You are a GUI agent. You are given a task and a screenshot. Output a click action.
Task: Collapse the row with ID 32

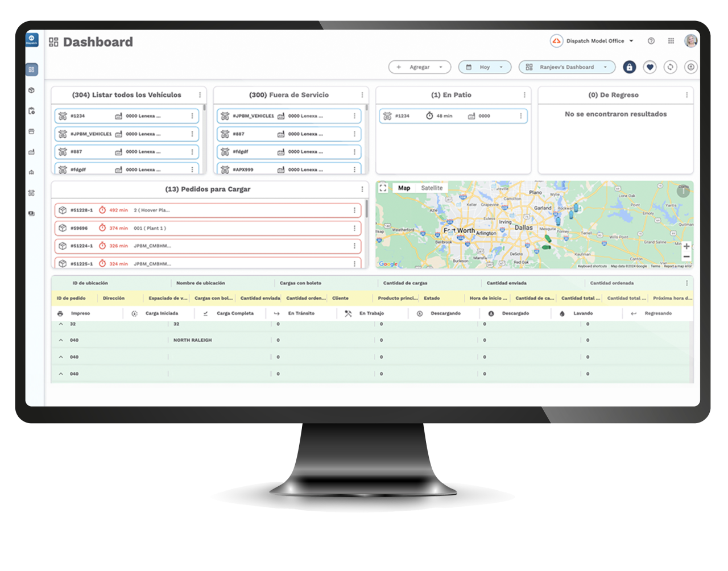61,324
